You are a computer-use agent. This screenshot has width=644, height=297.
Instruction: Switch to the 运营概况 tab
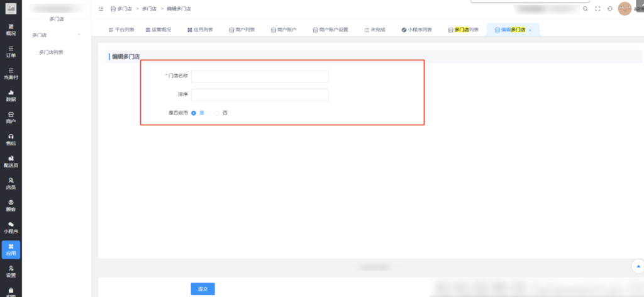pos(158,30)
